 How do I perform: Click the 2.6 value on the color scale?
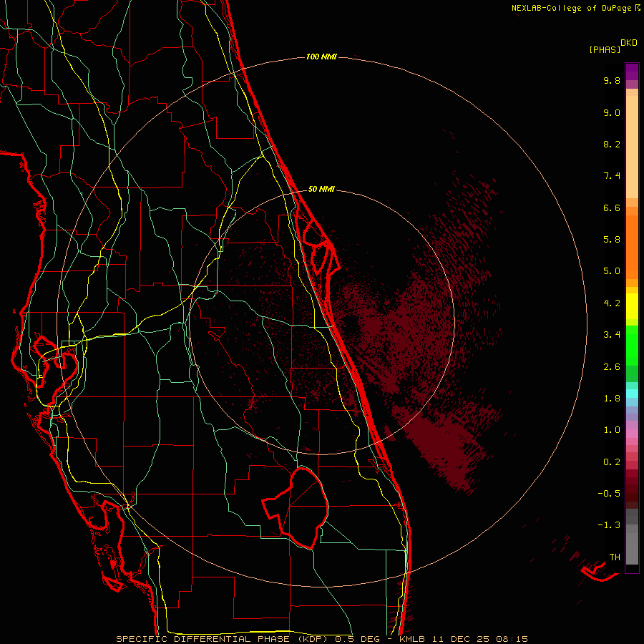pos(612,367)
